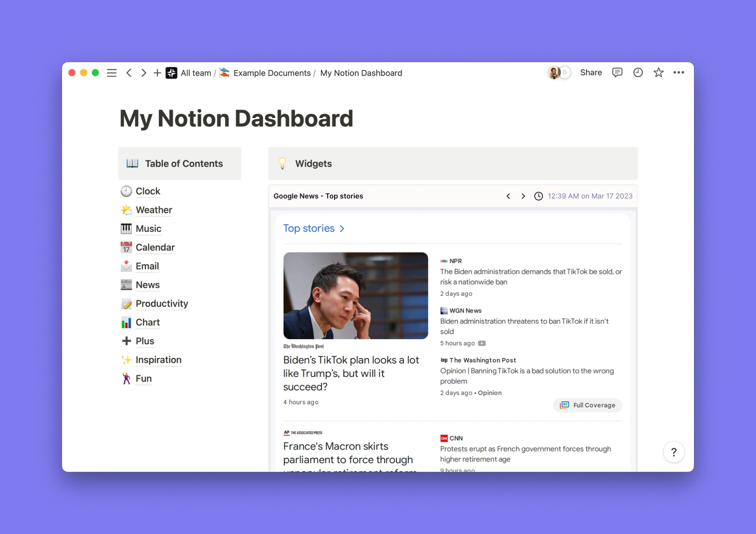Go to previous snapshot in Google News widget
Viewport: 756px width, 534px height.
[x=508, y=196]
